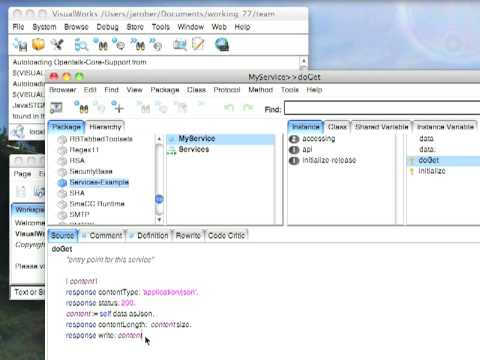This screenshot has width=480, height=360.
Task: Select the SMTP package
Action: 79,215
